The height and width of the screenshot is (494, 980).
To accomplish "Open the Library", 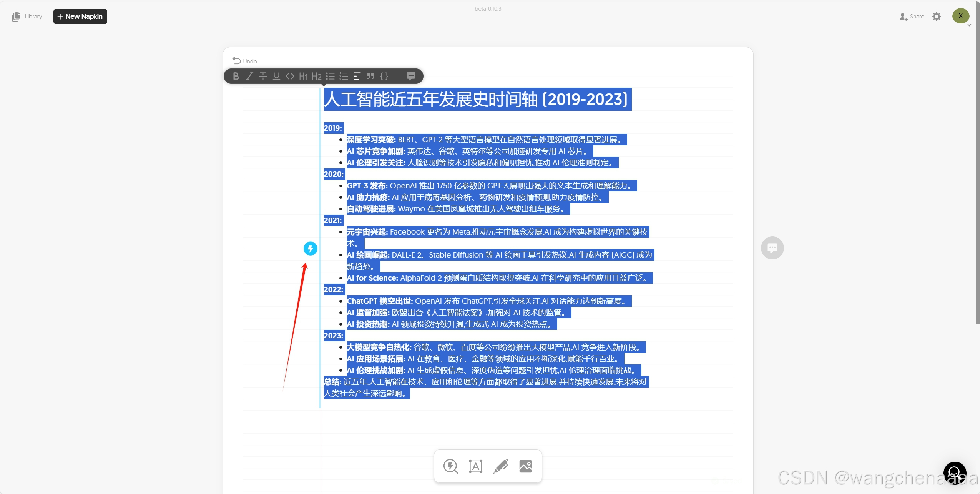I will pyautogui.click(x=27, y=17).
